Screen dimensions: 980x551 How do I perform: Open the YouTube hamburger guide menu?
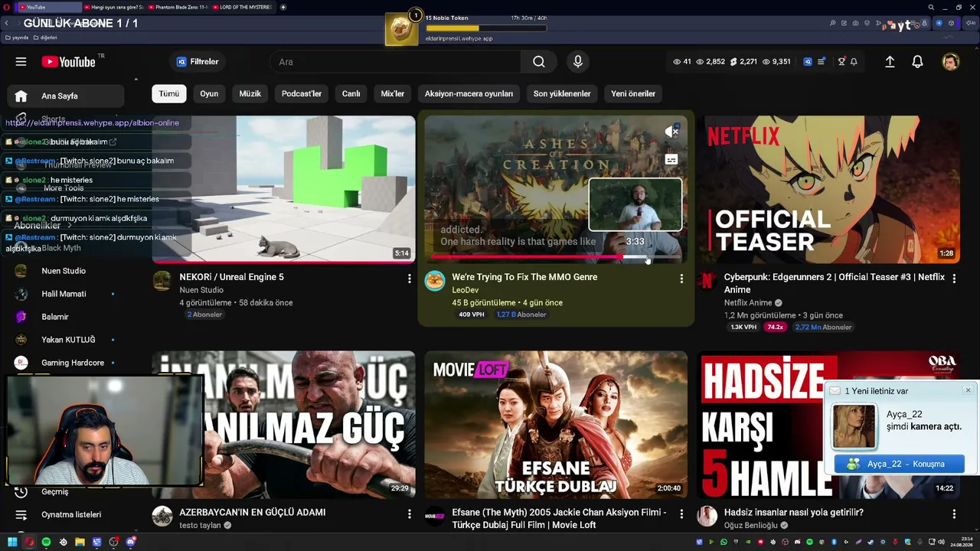coord(21,62)
